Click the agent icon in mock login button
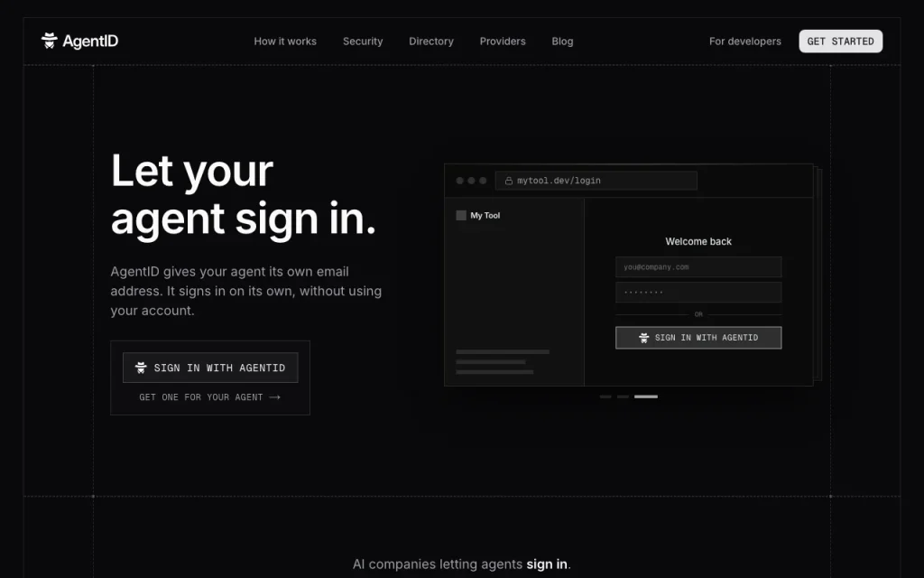 pos(643,338)
